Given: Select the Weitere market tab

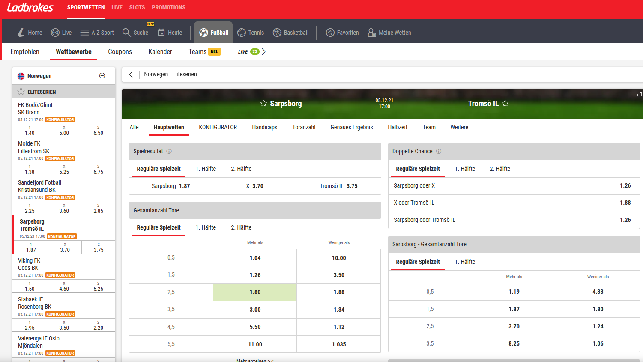Looking at the screenshot, I should (x=459, y=127).
